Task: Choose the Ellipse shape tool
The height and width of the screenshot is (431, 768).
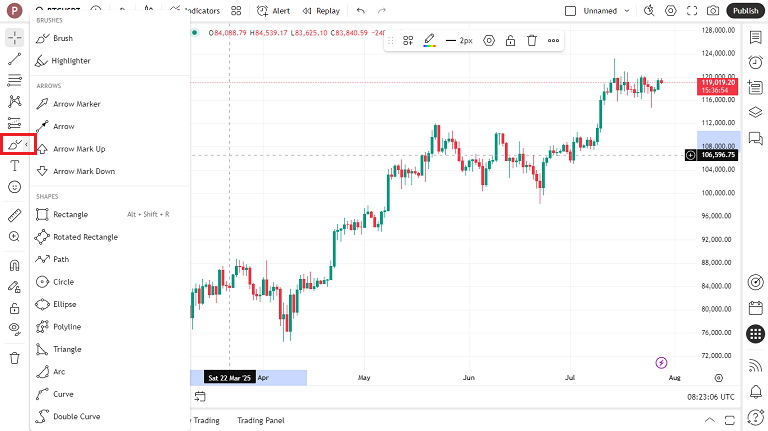Action: click(x=64, y=304)
